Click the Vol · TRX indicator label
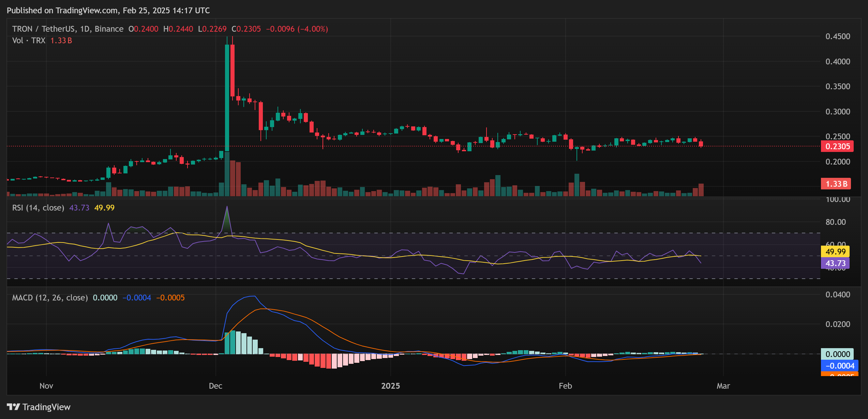Image resolution: width=868 pixels, height=419 pixels. pyautogui.click(x=29, y=41)
